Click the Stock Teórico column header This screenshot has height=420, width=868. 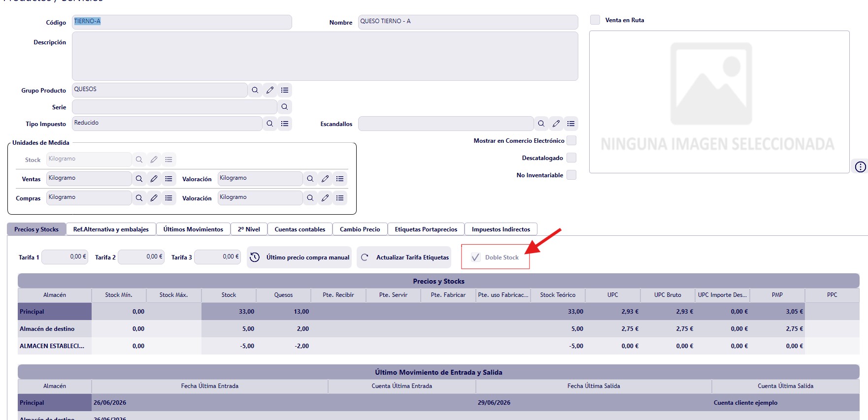tap(558, 295)
